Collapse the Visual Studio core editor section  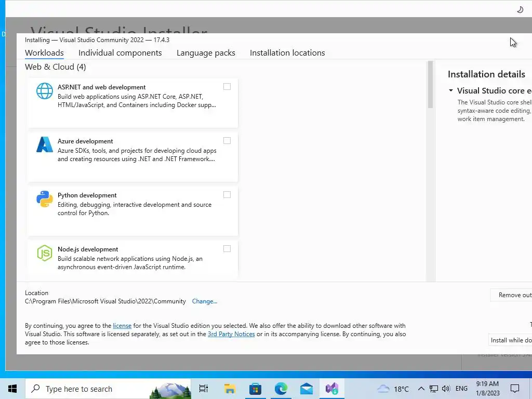pyautogui.click(x=451, y=90)
